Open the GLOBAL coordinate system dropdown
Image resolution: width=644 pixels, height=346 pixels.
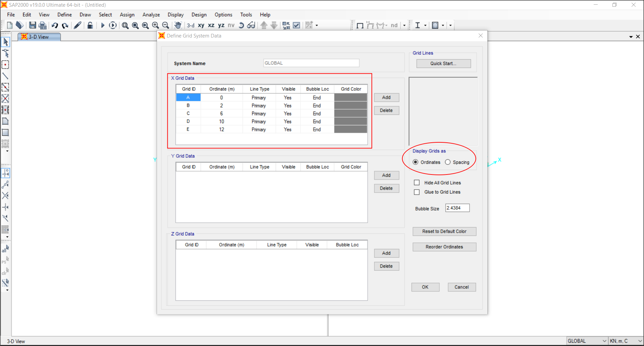coord(587,341)
